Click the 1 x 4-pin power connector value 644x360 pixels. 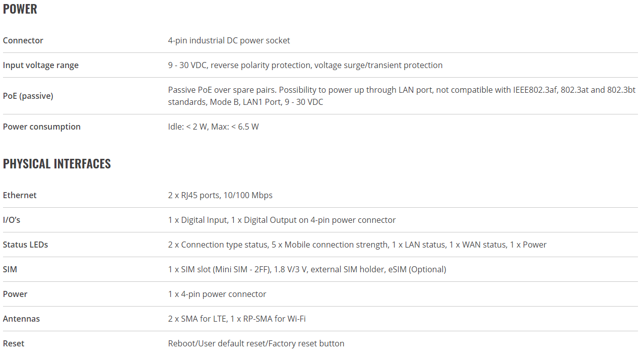click(217, 294)
